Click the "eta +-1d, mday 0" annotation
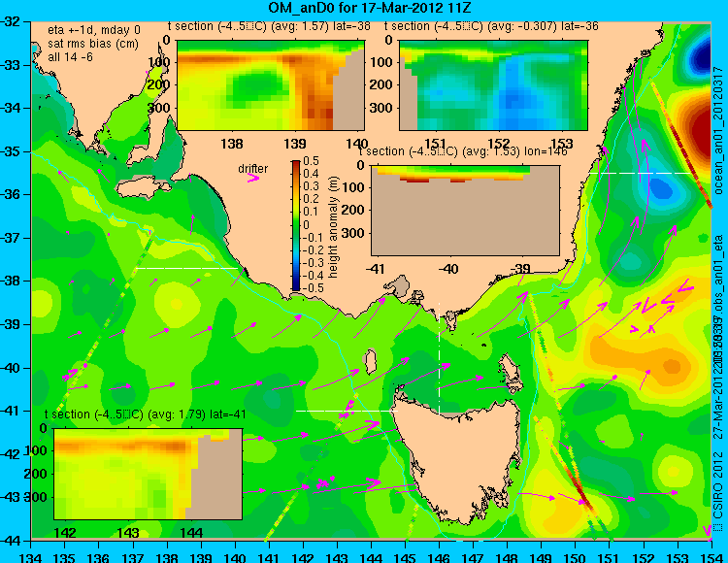 pyautogui.click(x=94, y=30)
